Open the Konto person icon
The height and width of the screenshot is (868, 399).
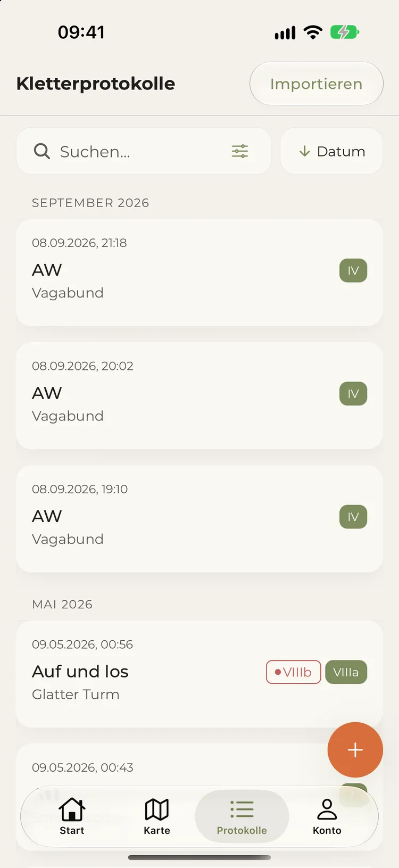pyautogui.click(x=327, y=809)
